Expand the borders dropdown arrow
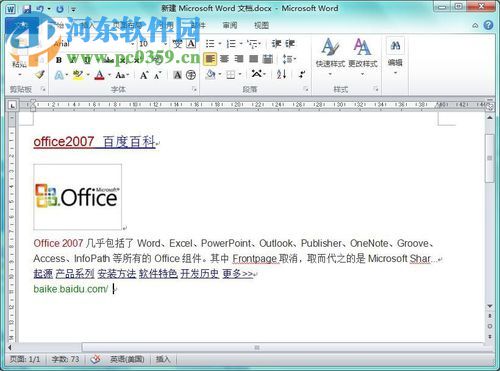This screenshot has height=371, width=500. pos(240,74)
